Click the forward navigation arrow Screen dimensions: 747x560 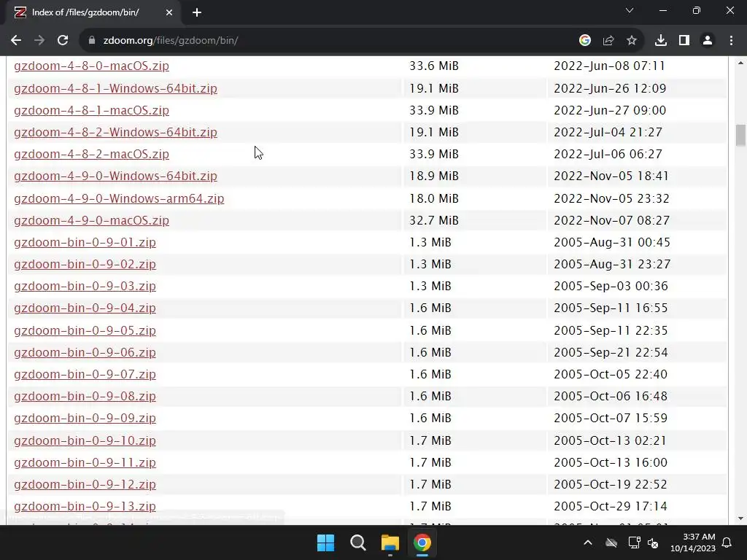[x=39, y=41]
